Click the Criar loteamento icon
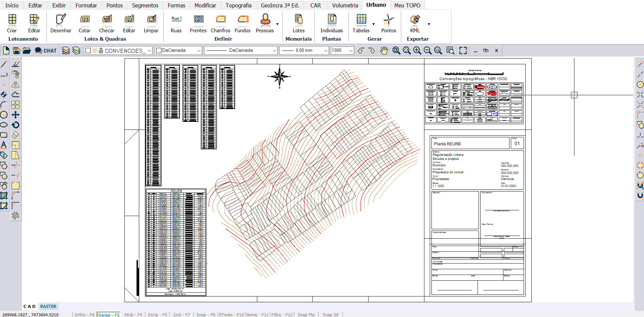Viewport: 644px width, 317px height. [x=12, y=23]
